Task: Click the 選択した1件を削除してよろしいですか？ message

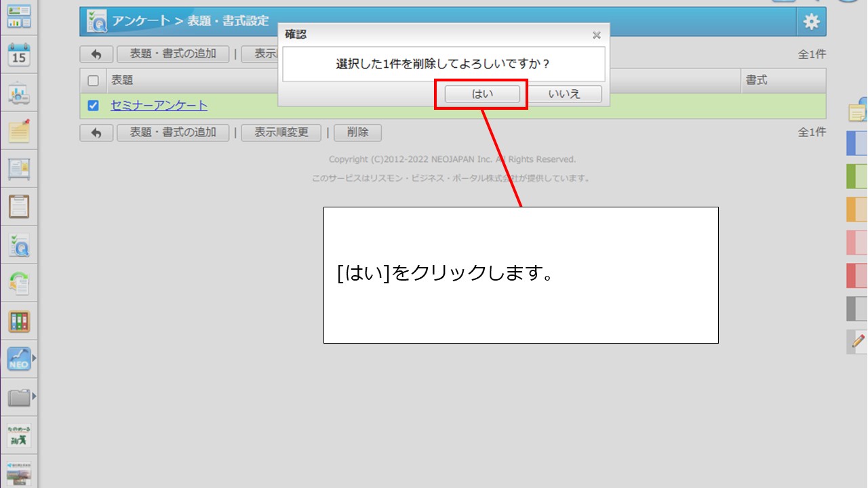Action: (443, 64)
